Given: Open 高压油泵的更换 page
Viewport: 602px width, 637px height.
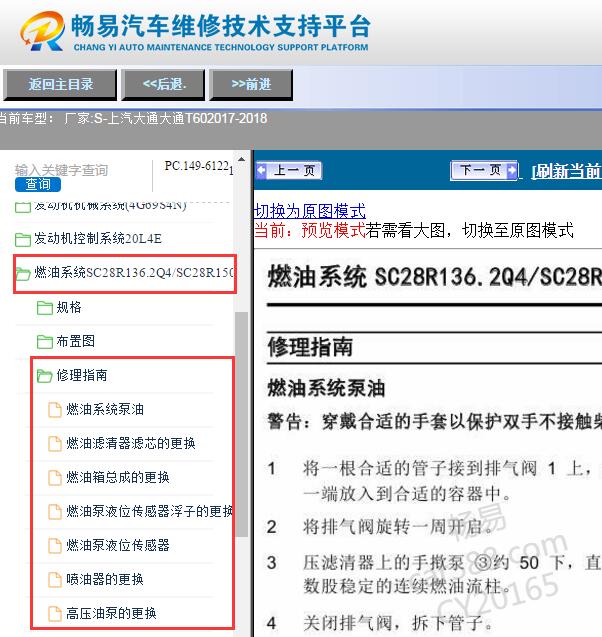Looking at the screenshot, I should pos(111,613).
